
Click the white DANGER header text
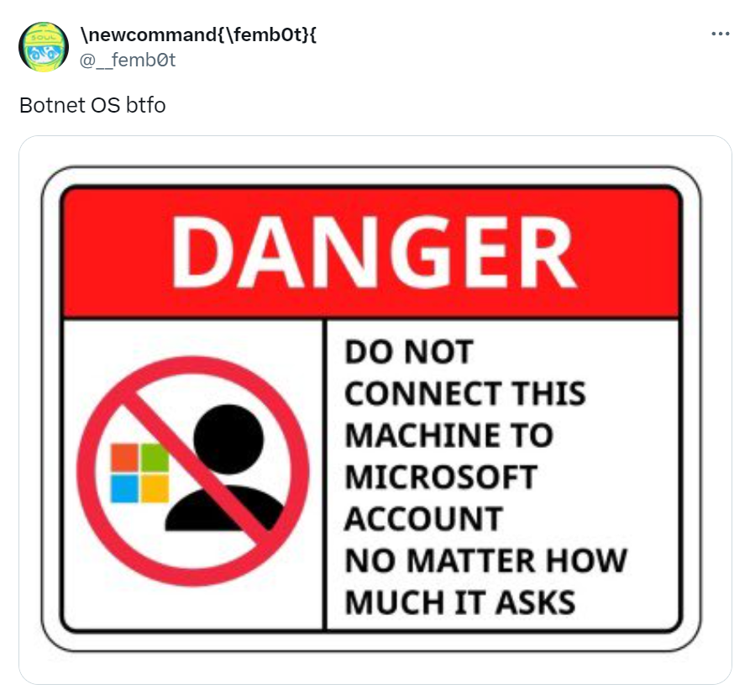[x=373, y=251]
